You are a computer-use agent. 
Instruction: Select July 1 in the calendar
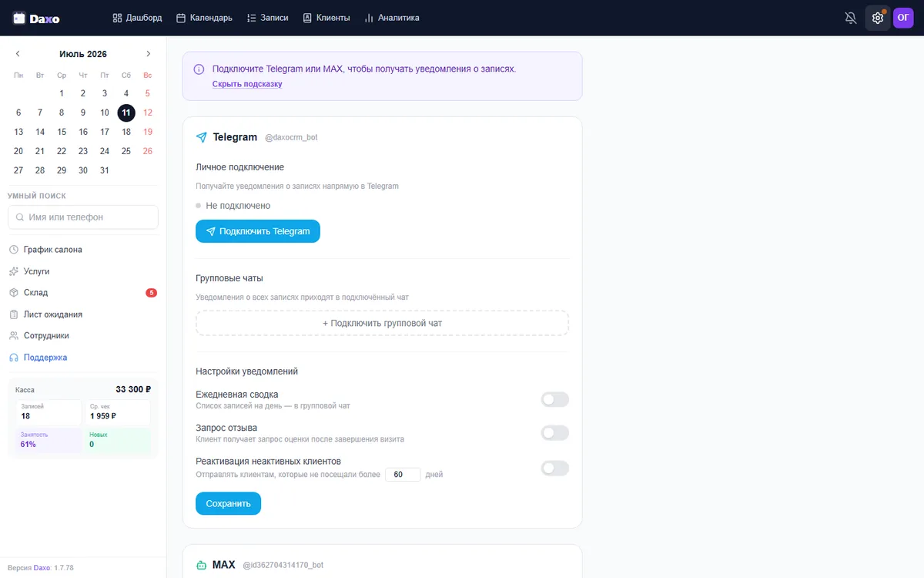click(x=62, y=93)
